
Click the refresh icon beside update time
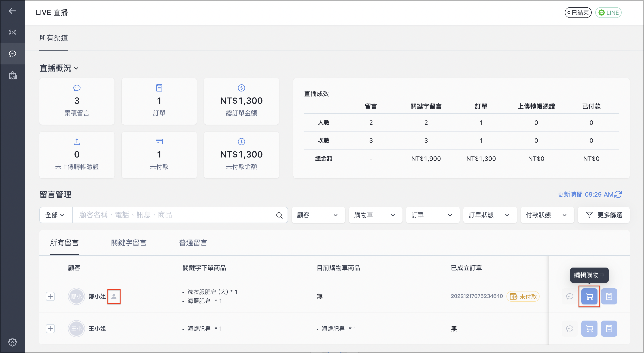click(618, 194)
